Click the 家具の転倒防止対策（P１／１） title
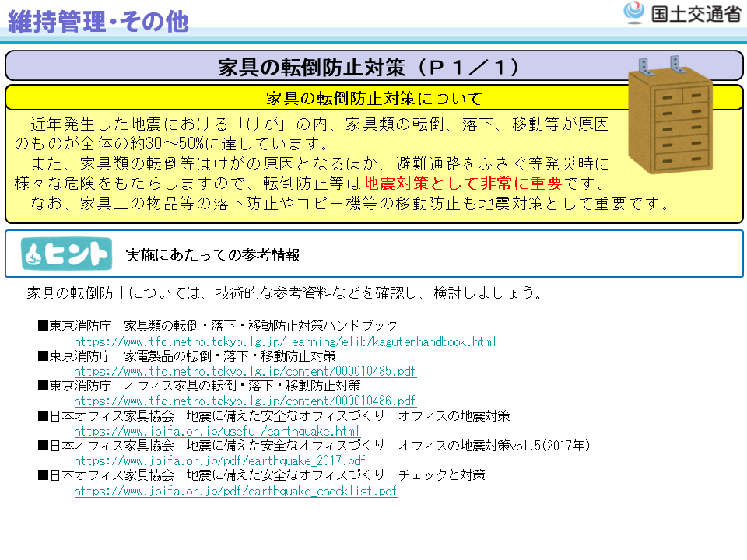The width and height of the screenshot is (747, 560). pyautogui.click(x=369, y=67)
